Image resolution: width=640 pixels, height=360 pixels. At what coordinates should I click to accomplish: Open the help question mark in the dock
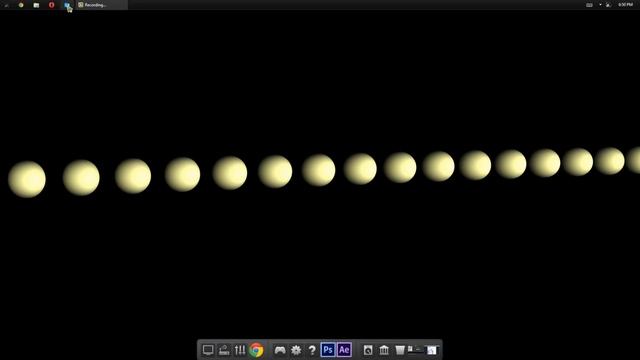tap(312, 350)
